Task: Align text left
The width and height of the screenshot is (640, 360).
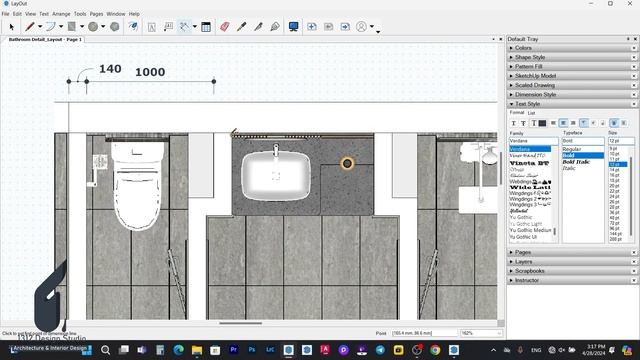Action: pos(553,123)
